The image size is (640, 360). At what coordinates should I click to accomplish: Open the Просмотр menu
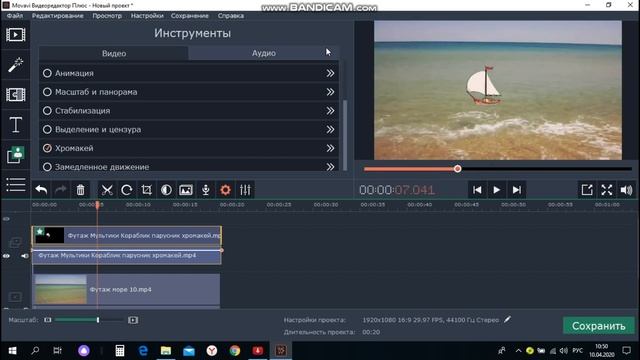point(107,16)
